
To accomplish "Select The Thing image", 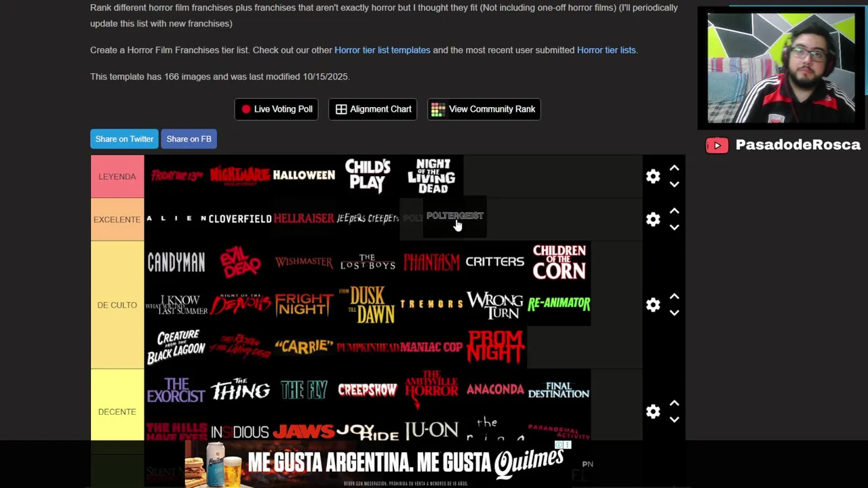I will click(x=240, y=390).
